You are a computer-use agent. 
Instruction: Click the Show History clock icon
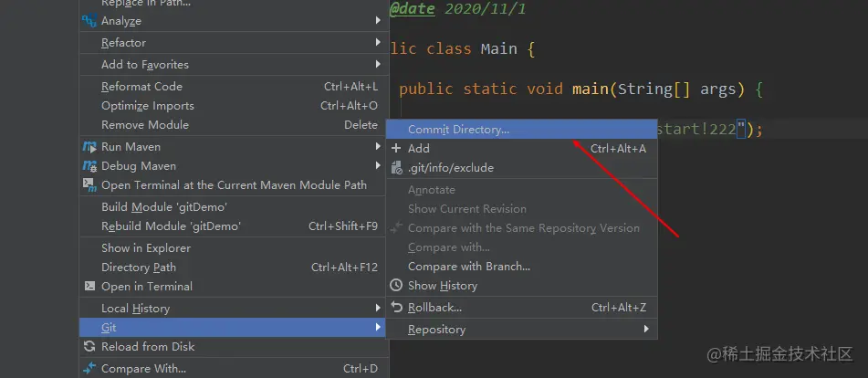[x=396, y=286]
